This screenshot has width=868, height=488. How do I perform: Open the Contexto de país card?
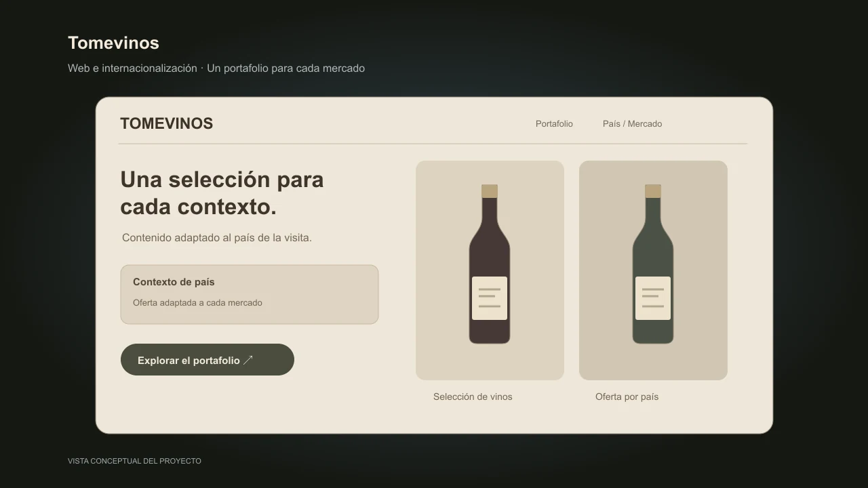250,295
